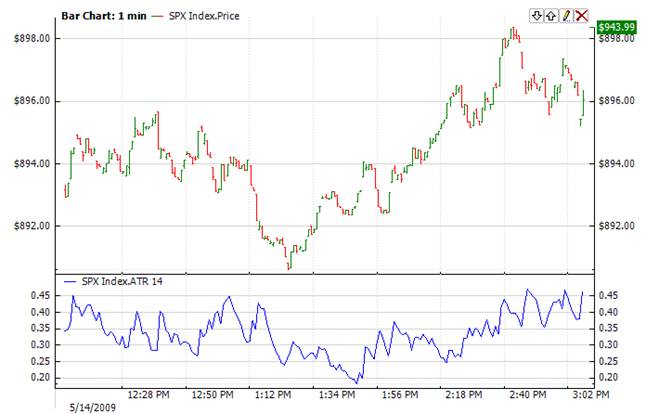
Task: Remove the price pane with red X
Action: [x=581, y=16]
